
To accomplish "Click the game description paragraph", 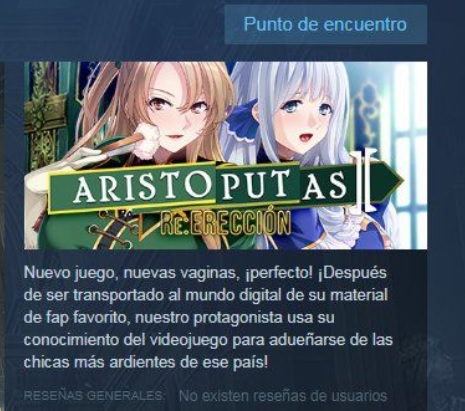I will pos(208,317).
